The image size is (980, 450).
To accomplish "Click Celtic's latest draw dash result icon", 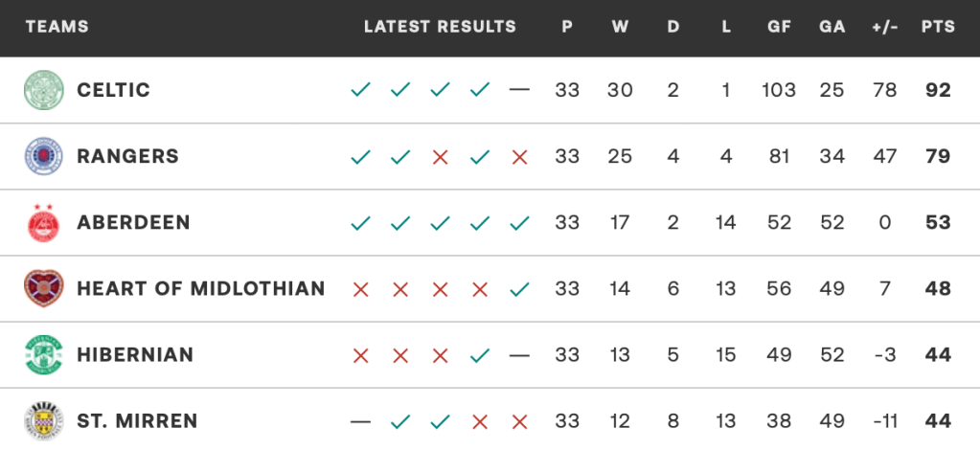I will (x=519, y=90).
